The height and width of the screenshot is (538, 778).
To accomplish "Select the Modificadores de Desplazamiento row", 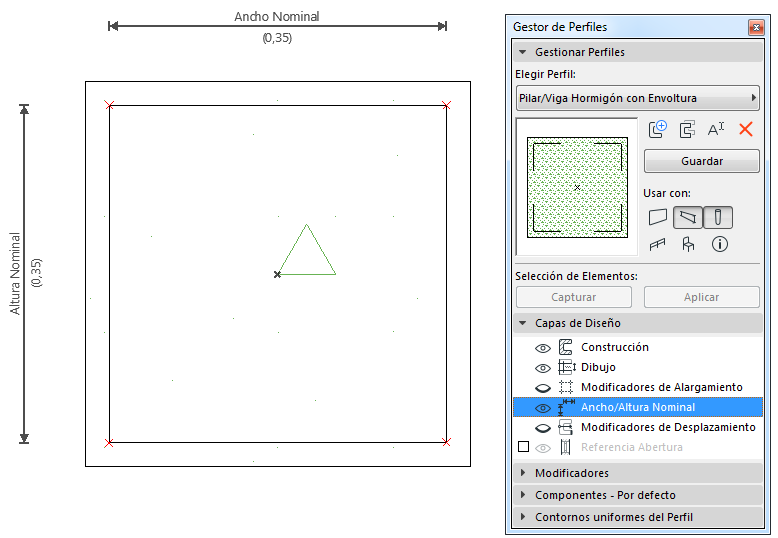I will [638, 427].
